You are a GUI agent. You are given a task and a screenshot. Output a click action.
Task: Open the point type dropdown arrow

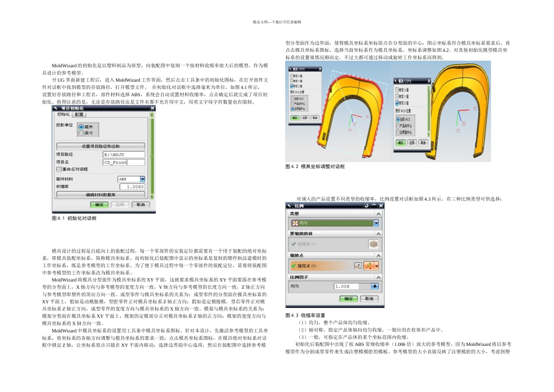377,266
